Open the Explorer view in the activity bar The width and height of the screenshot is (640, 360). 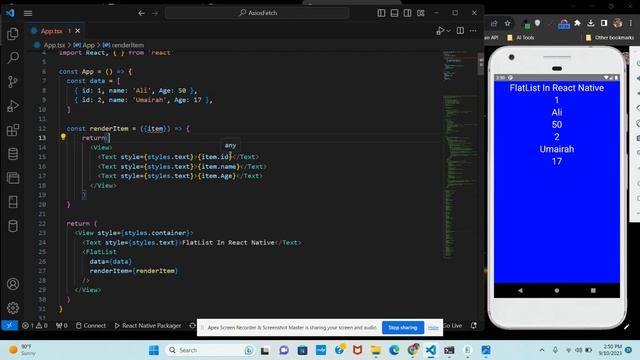click(13, 34)
